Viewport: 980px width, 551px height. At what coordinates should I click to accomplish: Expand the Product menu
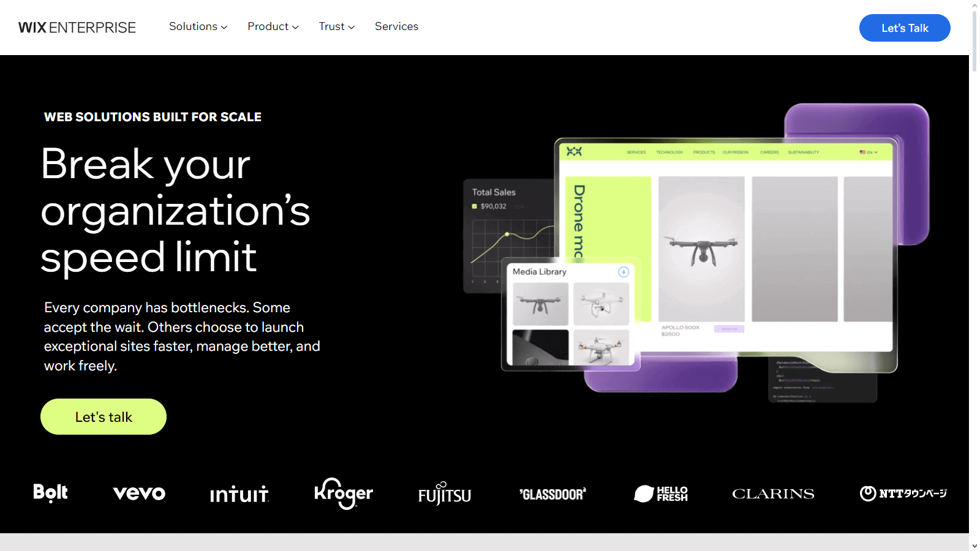(273, 26)
